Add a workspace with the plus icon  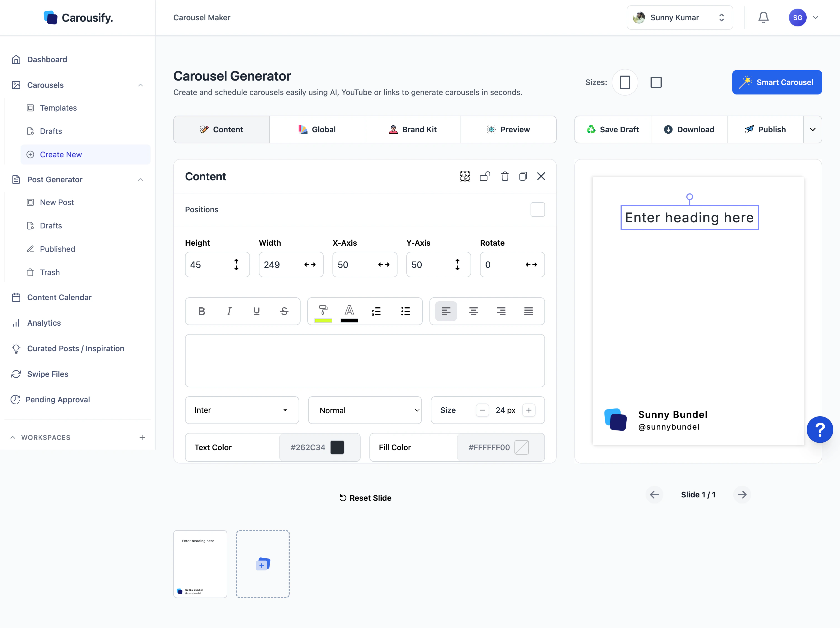pos(142,437)
